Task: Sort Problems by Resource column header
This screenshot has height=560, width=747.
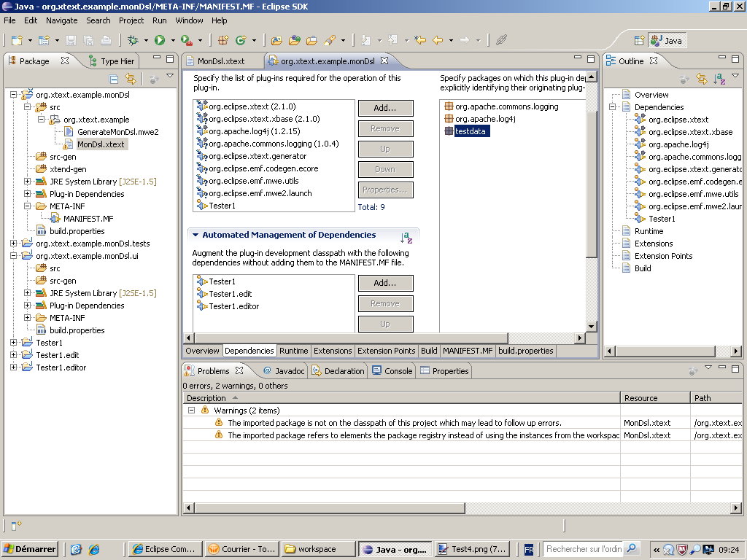Action: coord(655,398)
